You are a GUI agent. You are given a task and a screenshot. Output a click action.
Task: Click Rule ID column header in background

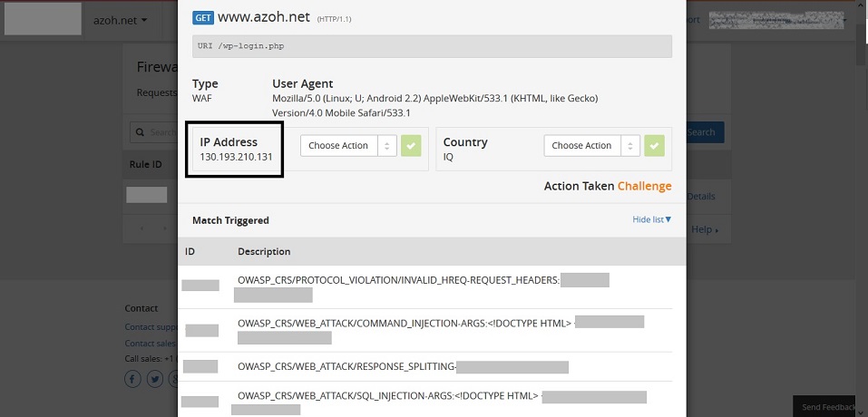146,164
